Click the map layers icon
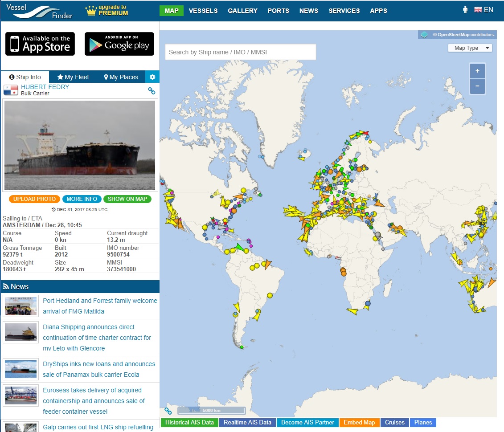This screenshot has width=504, height=432. tap(425, 35)
